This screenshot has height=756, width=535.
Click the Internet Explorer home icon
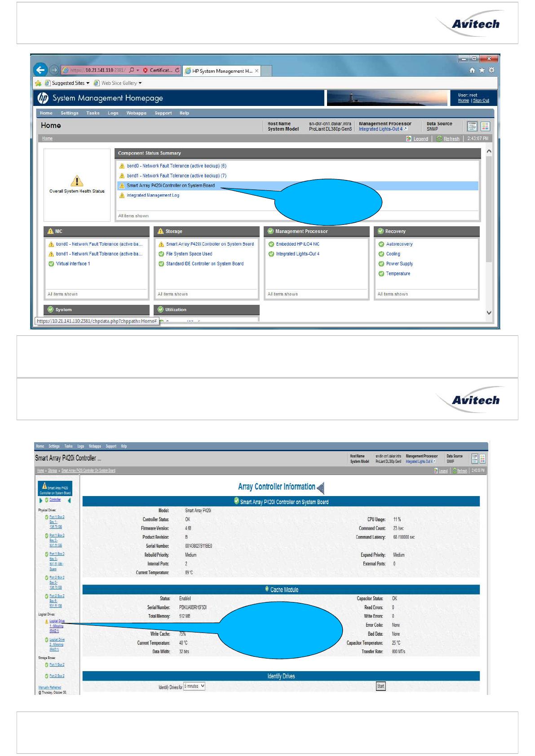point(472,70)
